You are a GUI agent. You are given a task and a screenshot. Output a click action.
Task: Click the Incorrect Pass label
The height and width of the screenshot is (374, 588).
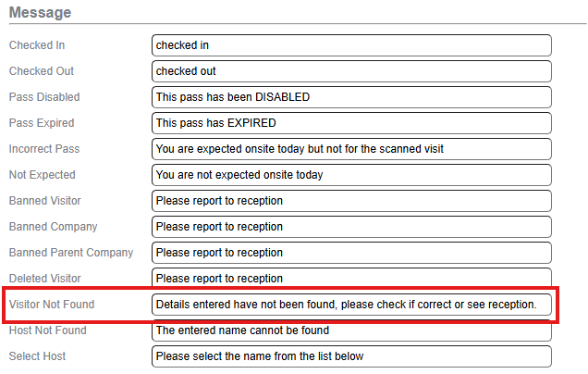pyautogui.click(x=44, y=149)
